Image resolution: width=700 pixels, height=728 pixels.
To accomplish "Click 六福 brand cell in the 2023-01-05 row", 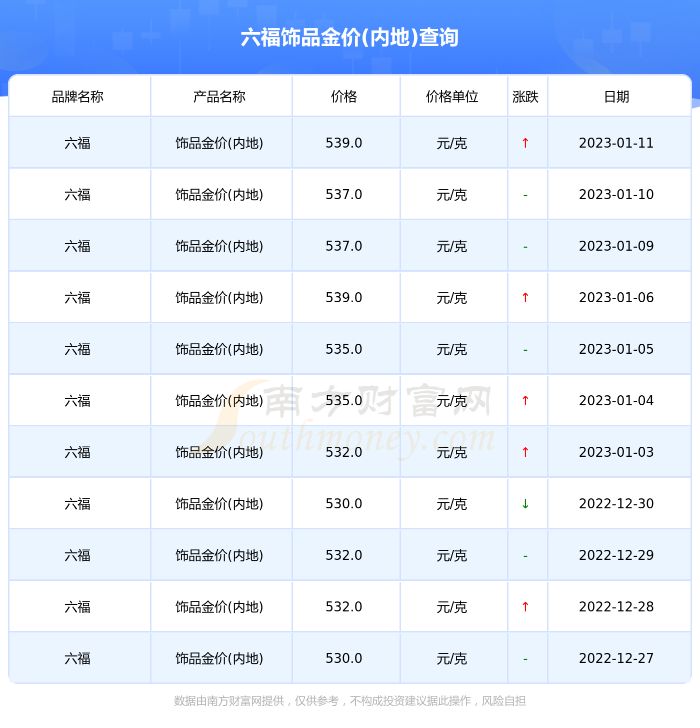I will [x=77, y=350].
